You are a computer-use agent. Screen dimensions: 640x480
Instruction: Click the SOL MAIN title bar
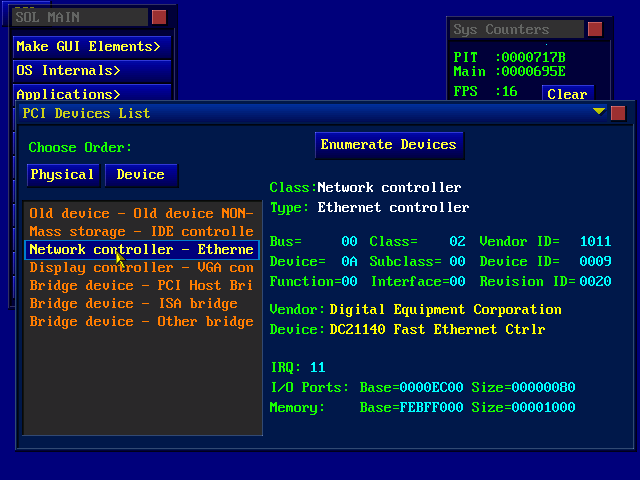coord(80,17)
